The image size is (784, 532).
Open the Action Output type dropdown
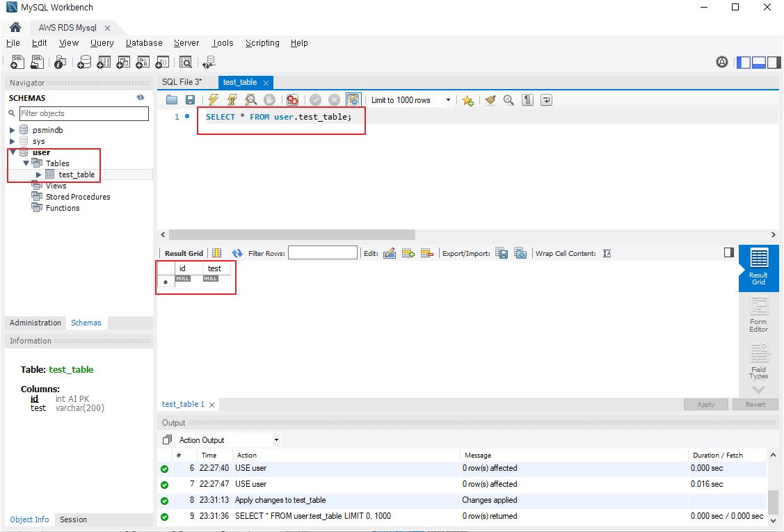coord(276,440)
